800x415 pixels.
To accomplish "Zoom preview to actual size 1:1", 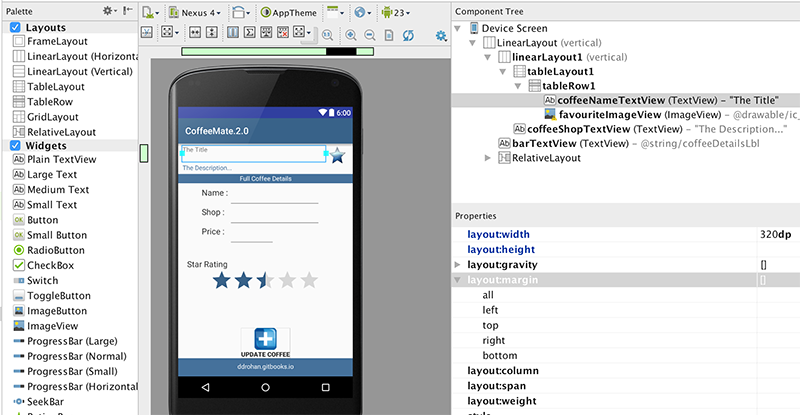I will [328, 35].
